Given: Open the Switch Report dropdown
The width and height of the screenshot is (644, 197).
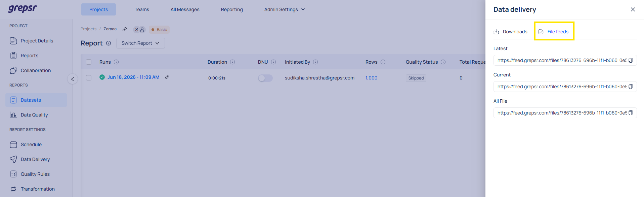Looking at the screenshot, I should tap(140, 43).
